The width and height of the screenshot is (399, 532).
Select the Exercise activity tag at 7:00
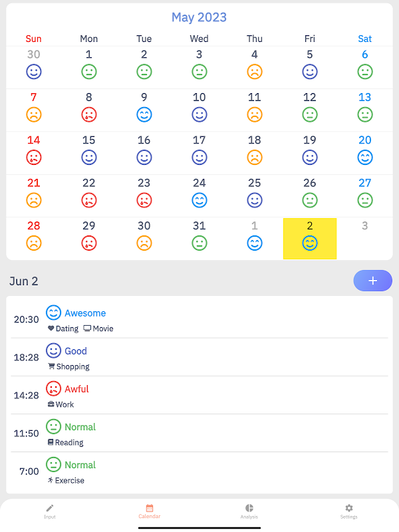point(66,480)
